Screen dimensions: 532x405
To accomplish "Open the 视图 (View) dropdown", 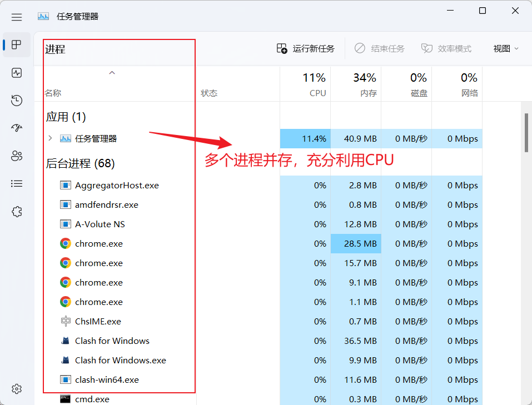I will point(505,48).
